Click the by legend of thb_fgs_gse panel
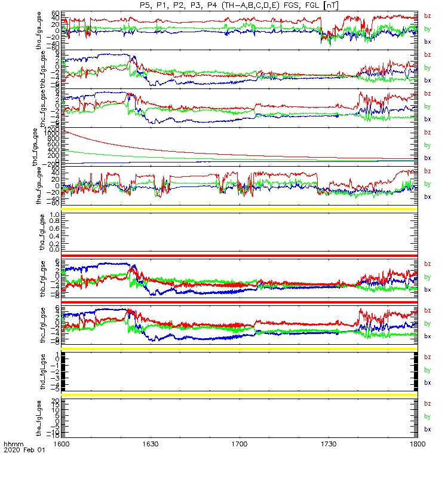The width and height of the screenshot is (448, 478). click(428, 68)
